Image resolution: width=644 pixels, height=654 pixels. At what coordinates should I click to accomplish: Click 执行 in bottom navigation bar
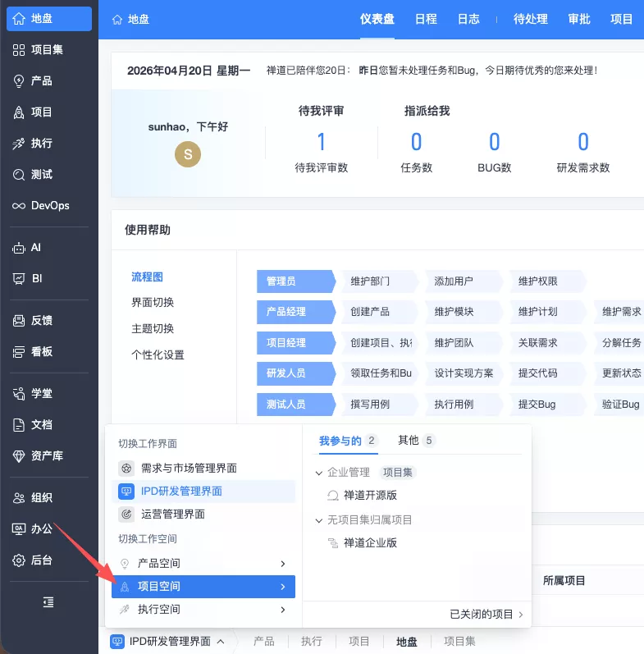click(x=311, y=642)
